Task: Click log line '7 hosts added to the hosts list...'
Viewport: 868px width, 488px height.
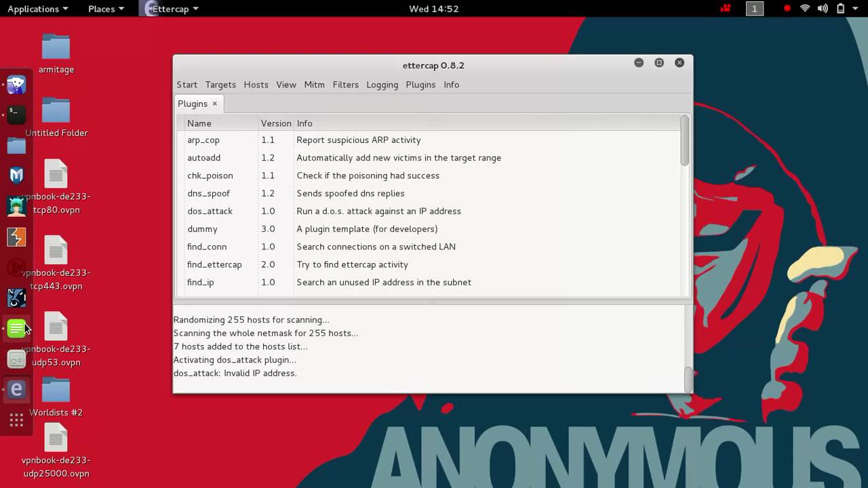Action: click(x=241, y=346)
